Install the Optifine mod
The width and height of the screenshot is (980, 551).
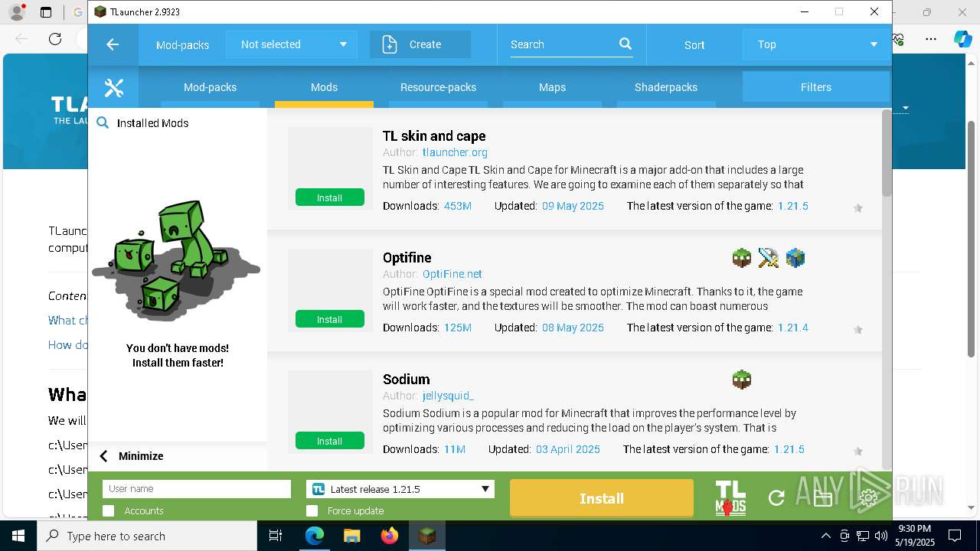pos(330,319)
